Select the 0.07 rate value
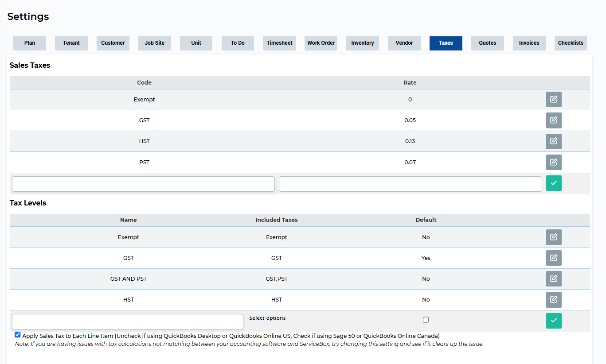The height and width of the screenshot is (364, 606). 410,163
